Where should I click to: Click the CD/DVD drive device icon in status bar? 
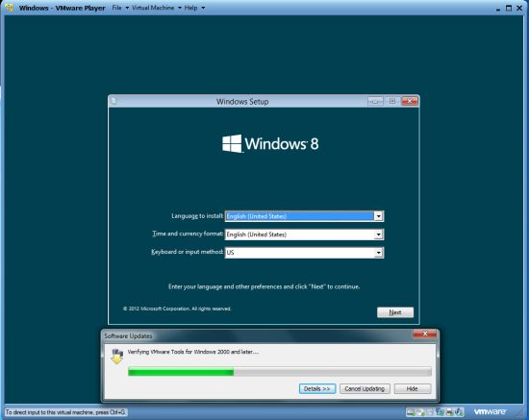(420, 412)
